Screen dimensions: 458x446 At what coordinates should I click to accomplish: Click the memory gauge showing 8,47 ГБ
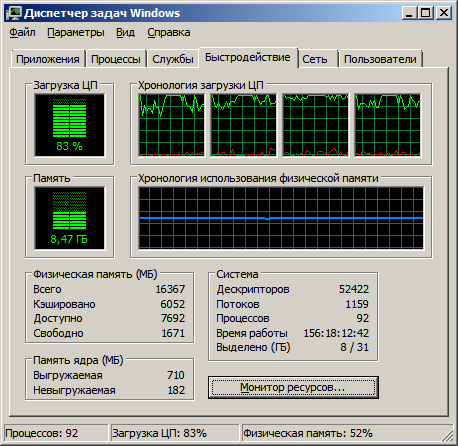point(70,218)
